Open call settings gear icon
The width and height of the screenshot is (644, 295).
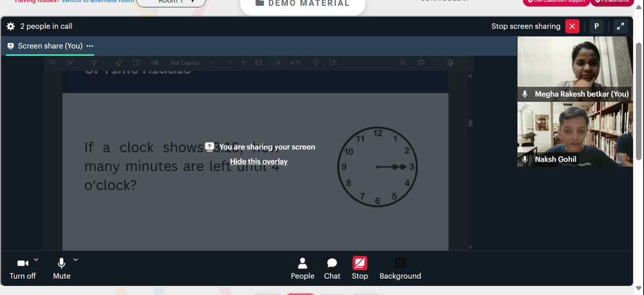11,26
